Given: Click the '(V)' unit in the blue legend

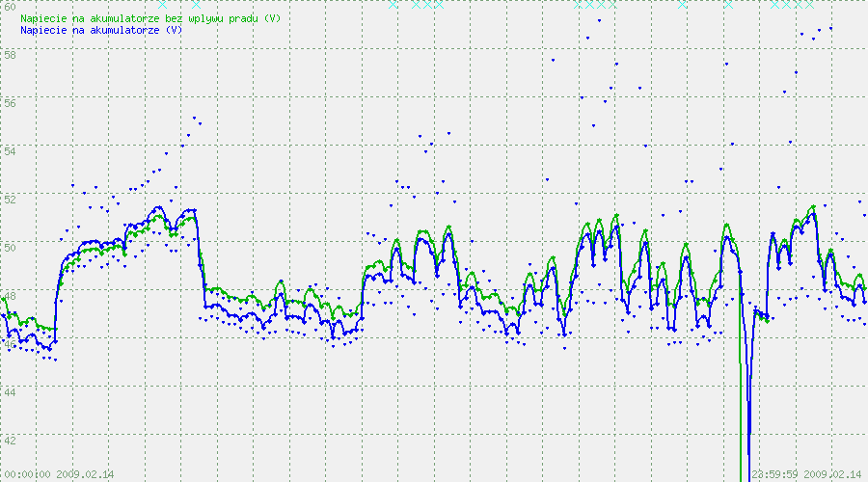Looking at the screenshot, I should click(174, 30).
